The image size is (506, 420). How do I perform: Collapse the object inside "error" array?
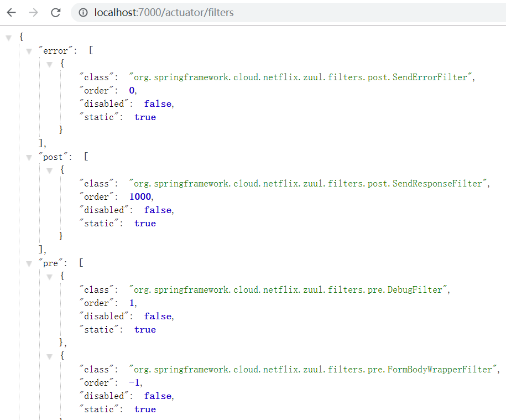(49, 65)
